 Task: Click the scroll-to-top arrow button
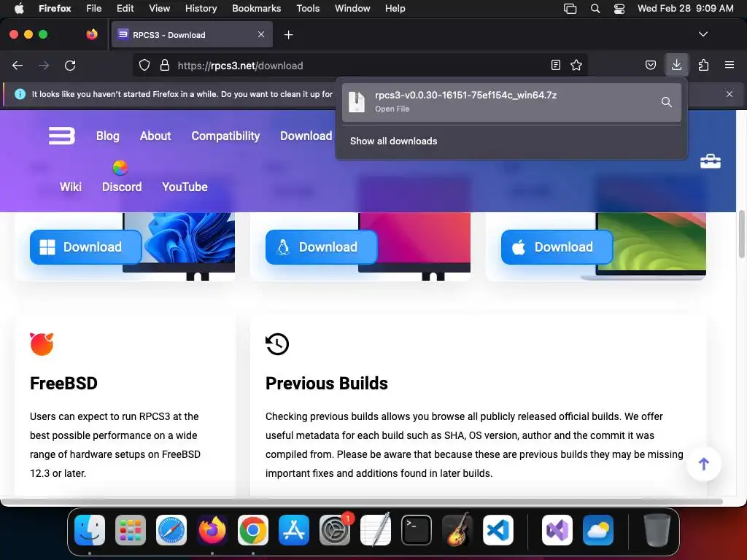(704, 464)
